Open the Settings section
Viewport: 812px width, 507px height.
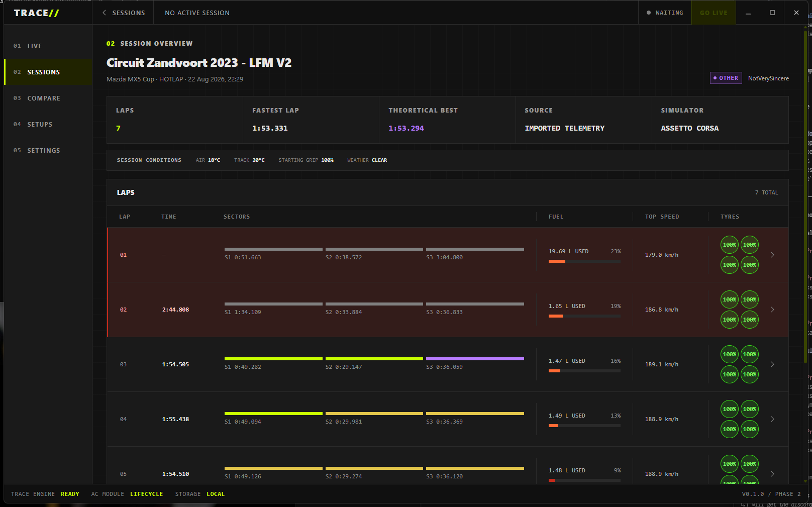pyautogui.click(x=48, y=150)
